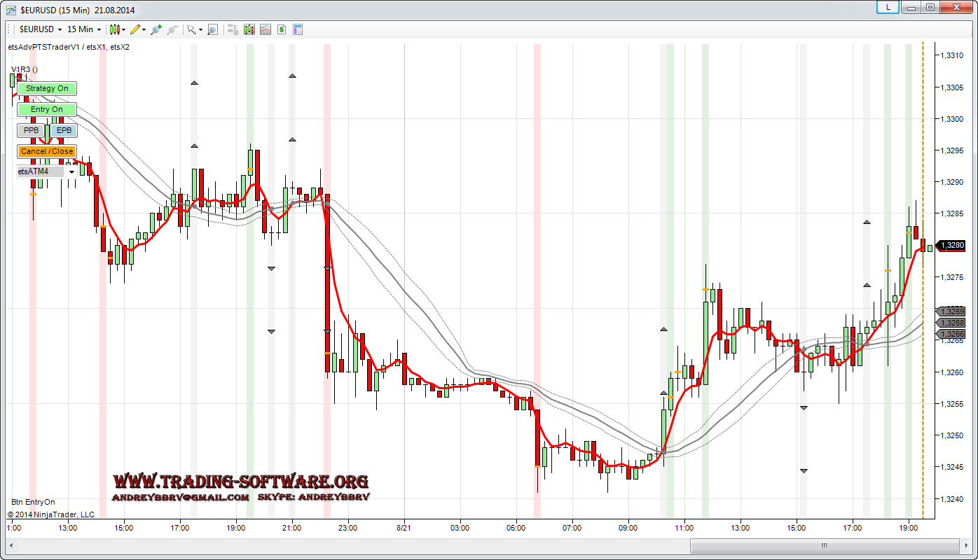The image size is (978, 560).
Task: Select the pencil drawing tools icon
Action: click(135, 29)
